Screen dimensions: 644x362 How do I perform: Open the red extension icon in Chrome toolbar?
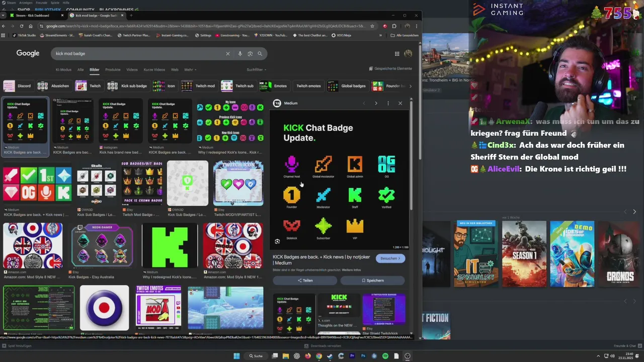coord(385,26)
